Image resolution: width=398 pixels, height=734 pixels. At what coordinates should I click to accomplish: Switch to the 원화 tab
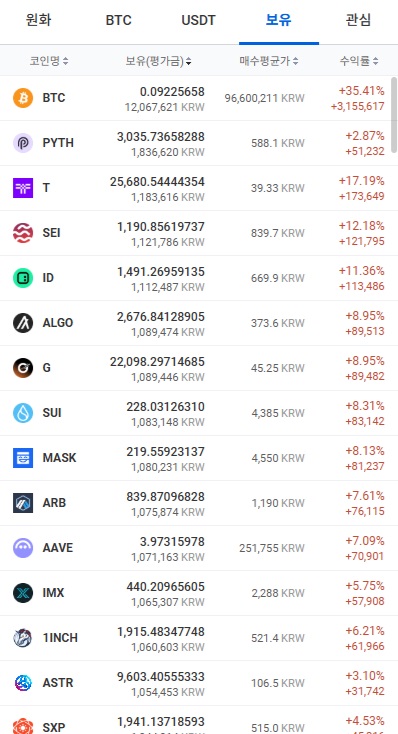39,20
